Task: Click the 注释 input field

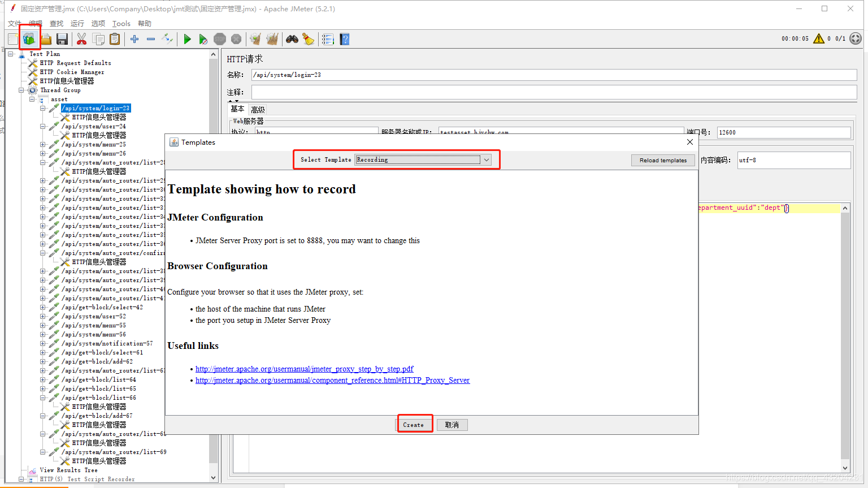Action: click(554, 92)
